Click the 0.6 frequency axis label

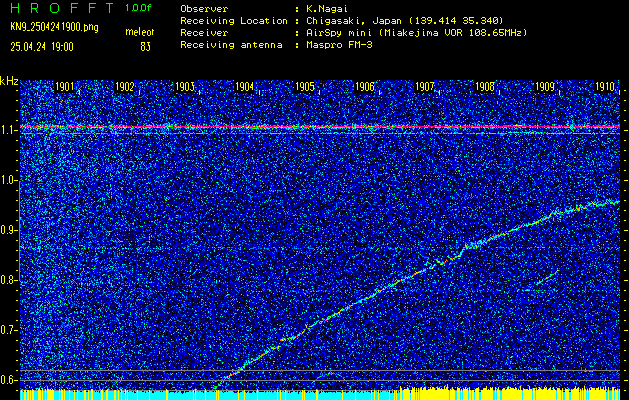[7, 380]
